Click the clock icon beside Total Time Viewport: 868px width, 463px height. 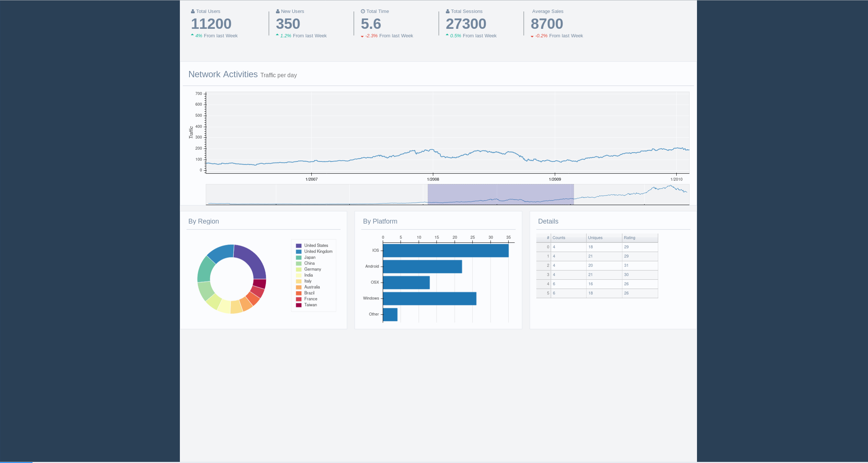362,11
